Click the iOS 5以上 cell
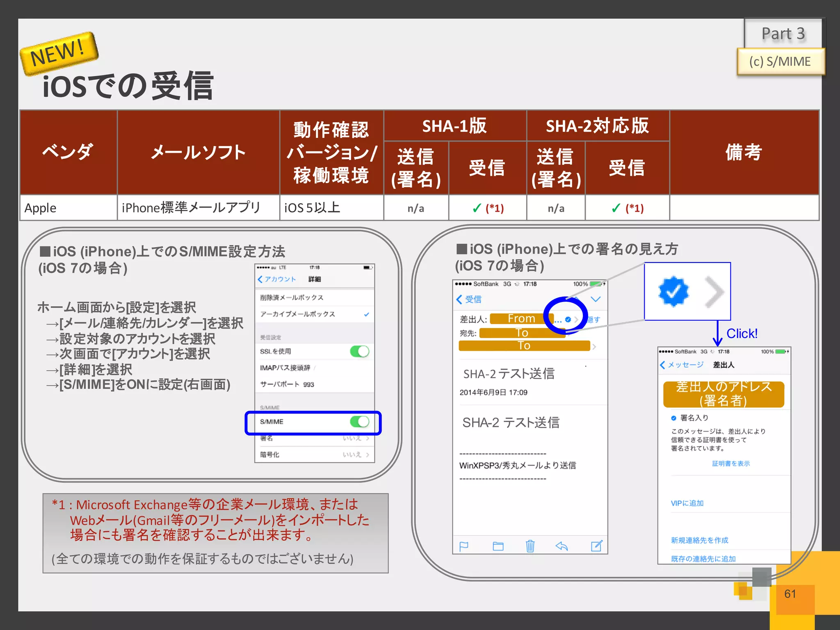 pyautogui.click(x=331, y=208)
